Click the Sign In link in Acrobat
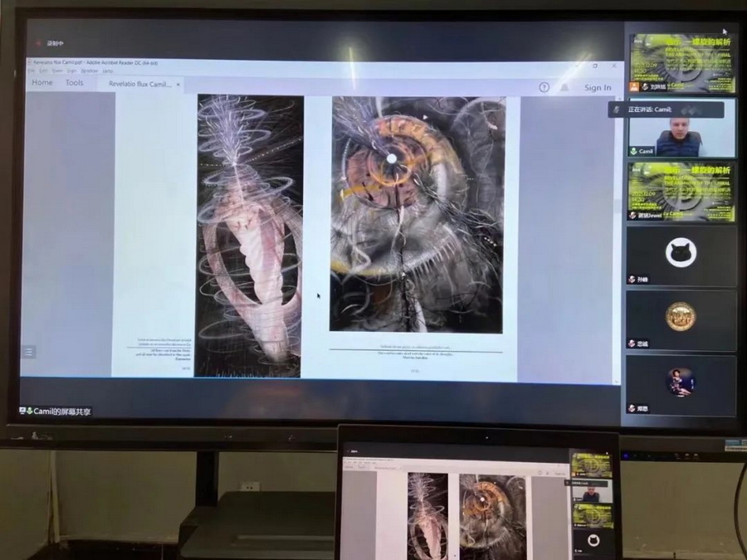Screen dimensions: 747x560 pyautogui.click(x=598, y=88)
